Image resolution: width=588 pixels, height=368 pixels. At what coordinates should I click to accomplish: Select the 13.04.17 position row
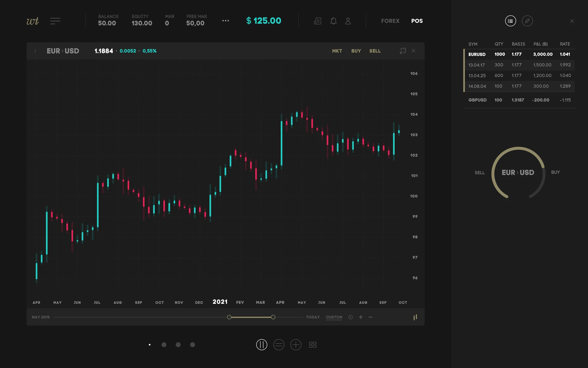pos(519,65)
